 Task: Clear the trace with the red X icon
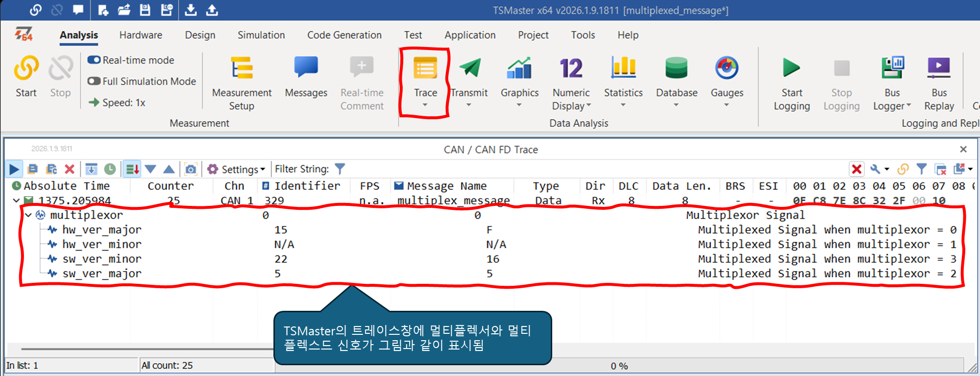point(70,169)
